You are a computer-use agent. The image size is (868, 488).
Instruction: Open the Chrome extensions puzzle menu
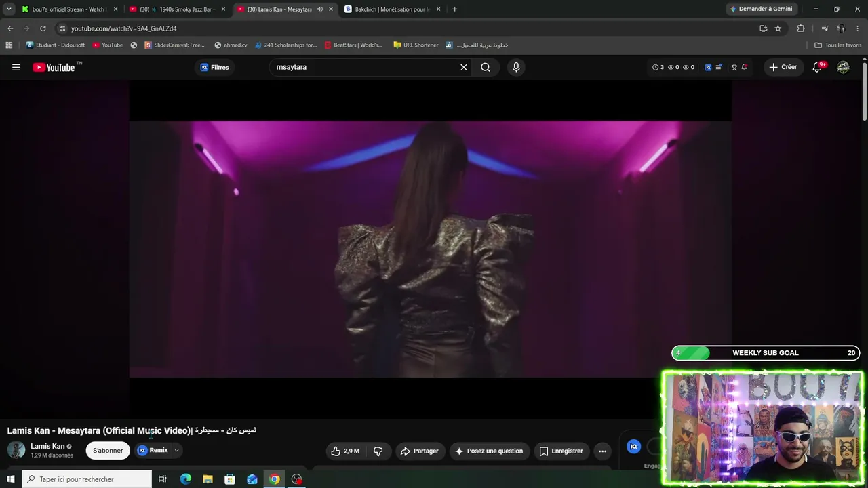pos(801,28)
